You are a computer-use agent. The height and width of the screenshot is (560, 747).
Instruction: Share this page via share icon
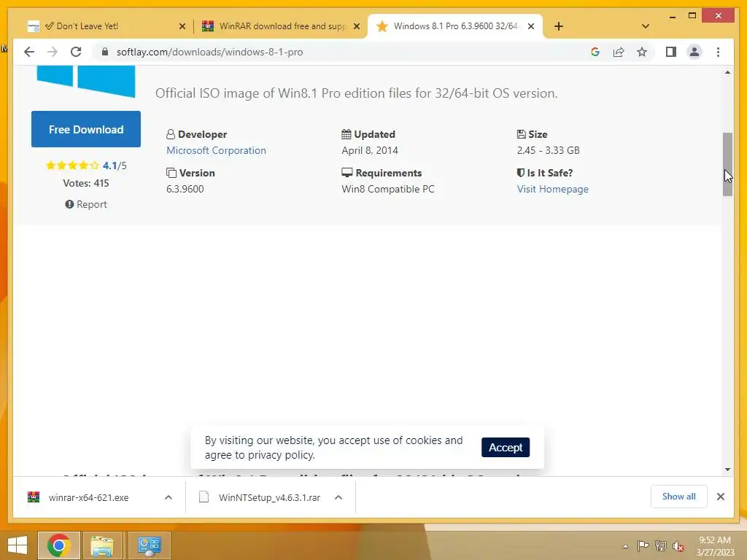(x=619, y=52)
